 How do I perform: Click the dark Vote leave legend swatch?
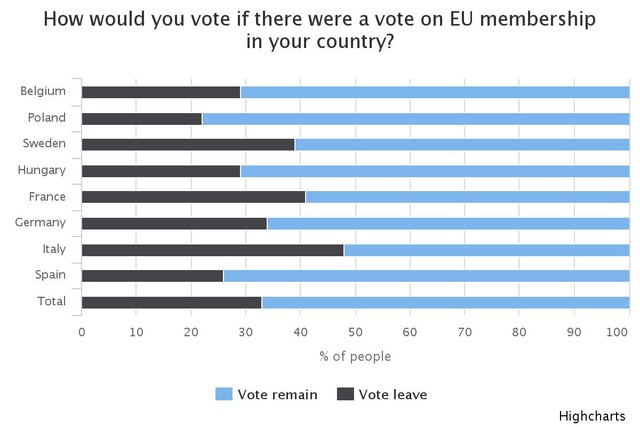pos(343,394)
